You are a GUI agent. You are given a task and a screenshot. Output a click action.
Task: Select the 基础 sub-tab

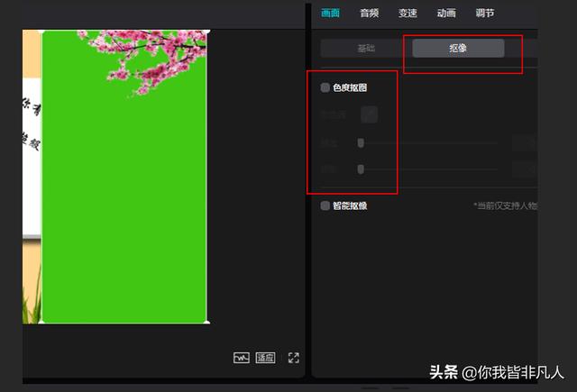(x=366, y=48)
